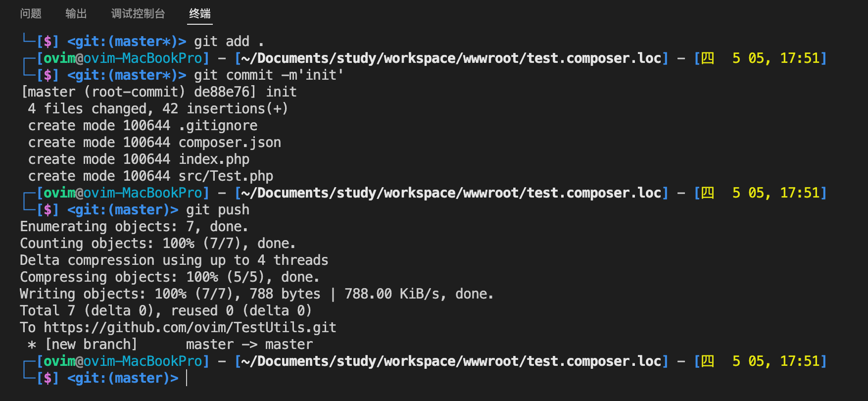The height and width of the screenshot is (401, 868).
Task: Click composer.json in the commit output
Action: [x=230, y=143]
